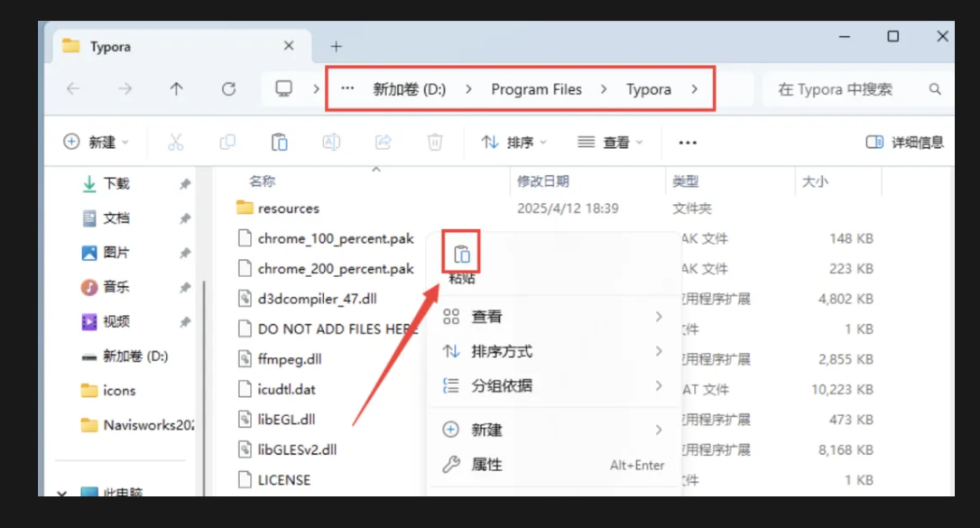The height and width of the screenshot is (528, 980).
Task: Open the 新建 dropdown in toolbar
Action: click(x=97, y=142)
